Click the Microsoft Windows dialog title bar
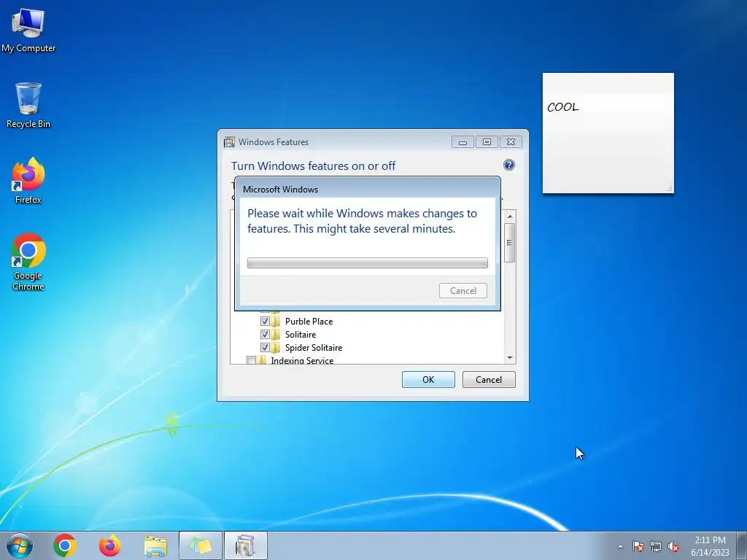 pyautogui.click(x=368, y=189)
